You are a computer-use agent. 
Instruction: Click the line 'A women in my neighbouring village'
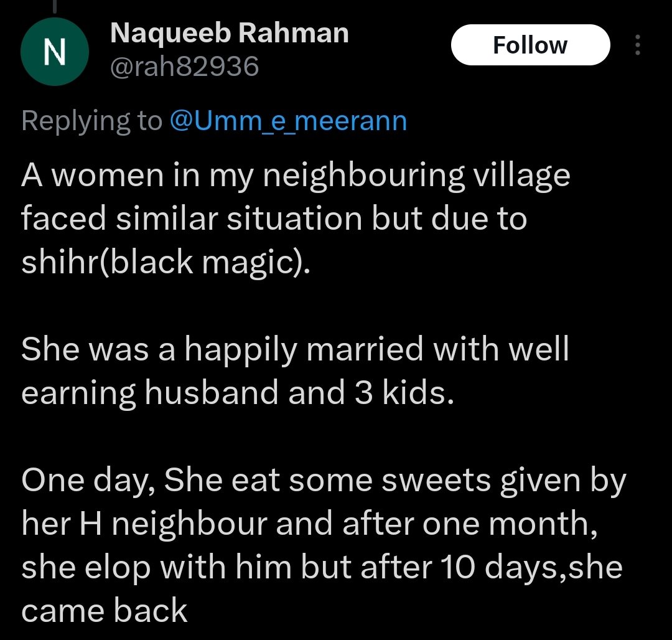[296, 176]
